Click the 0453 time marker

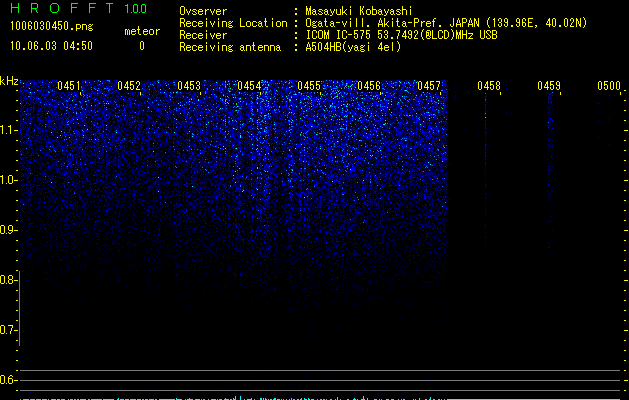189,86
